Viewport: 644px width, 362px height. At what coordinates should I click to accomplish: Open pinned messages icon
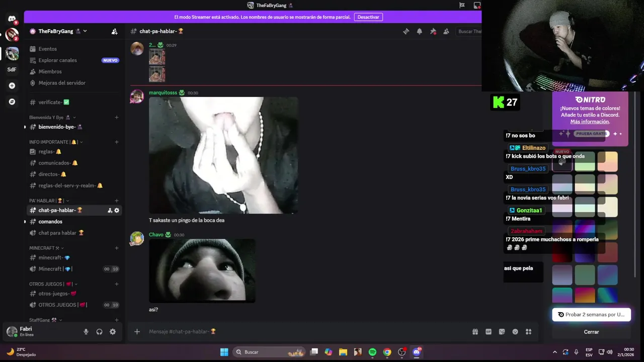(433, 31)
